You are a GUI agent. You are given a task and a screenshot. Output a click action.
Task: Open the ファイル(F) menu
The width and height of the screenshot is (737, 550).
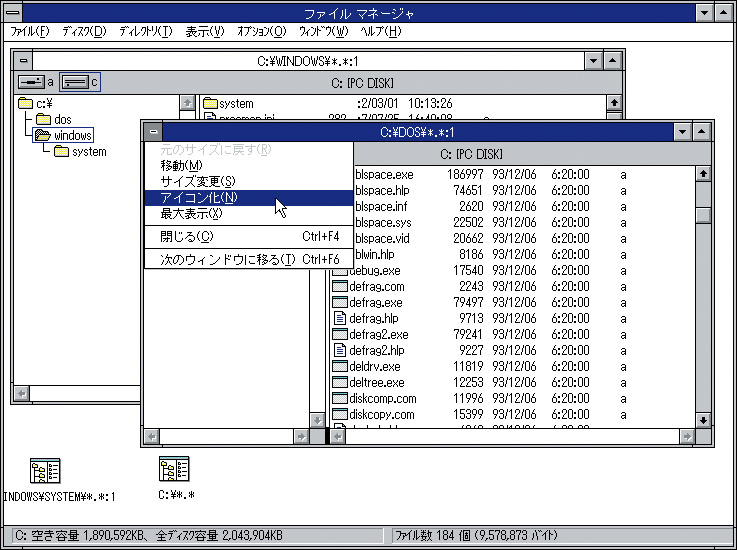pyautogui.click(x=30, y=31)
